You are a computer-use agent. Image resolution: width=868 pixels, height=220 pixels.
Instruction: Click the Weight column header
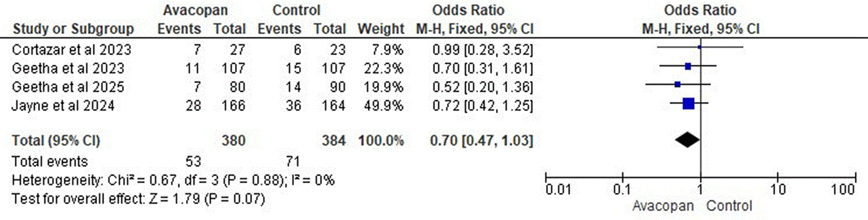tap(381, 29)
